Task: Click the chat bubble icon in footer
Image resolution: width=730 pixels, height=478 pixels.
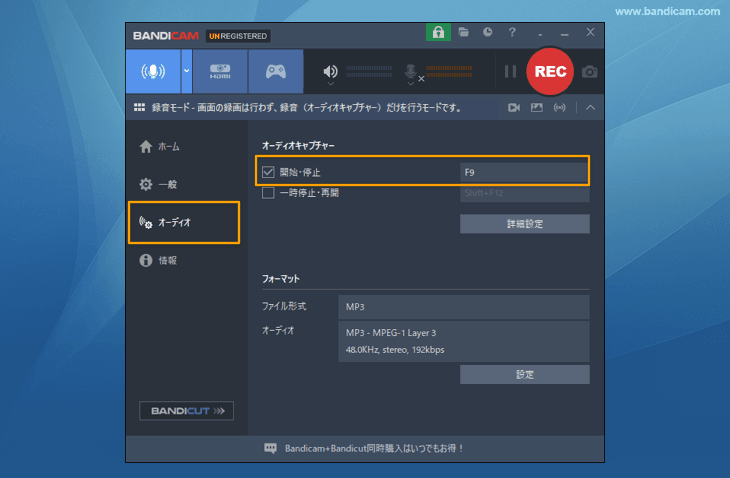Action: [x=270, y=448]
